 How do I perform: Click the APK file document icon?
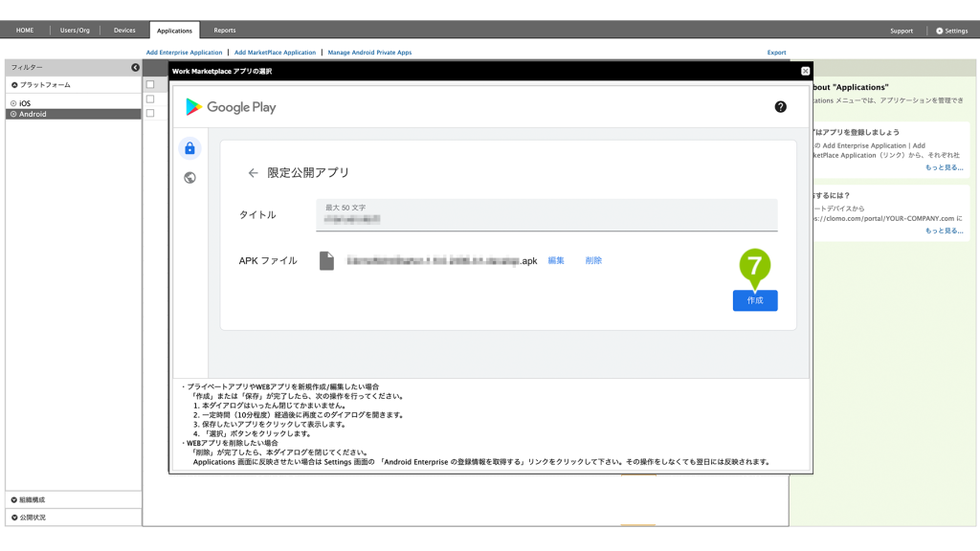326,260
